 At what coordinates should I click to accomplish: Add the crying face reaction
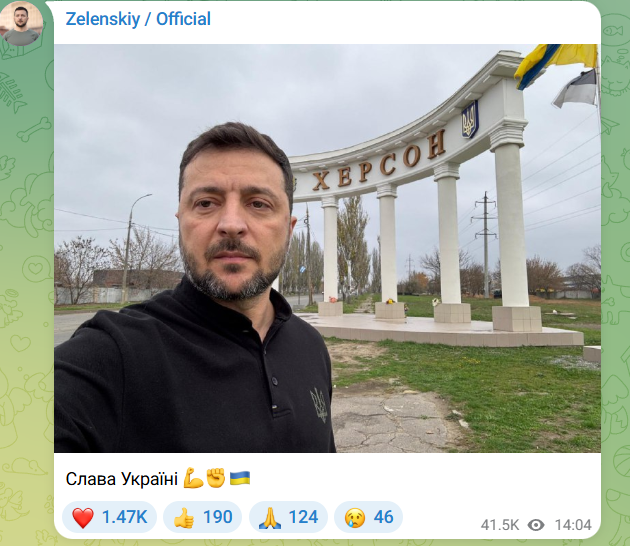pyautogui.click(x=355, y=517)
